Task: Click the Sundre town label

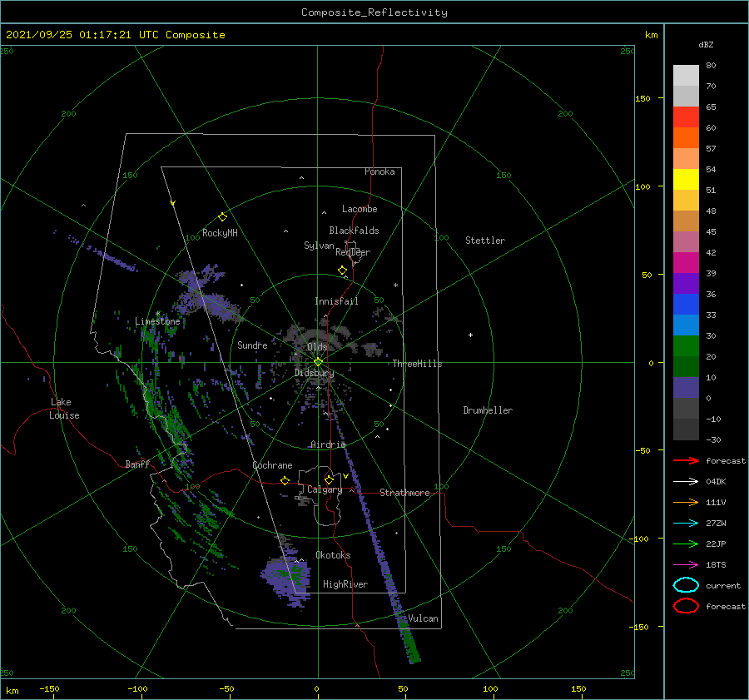Action: (x=252, y=345)
